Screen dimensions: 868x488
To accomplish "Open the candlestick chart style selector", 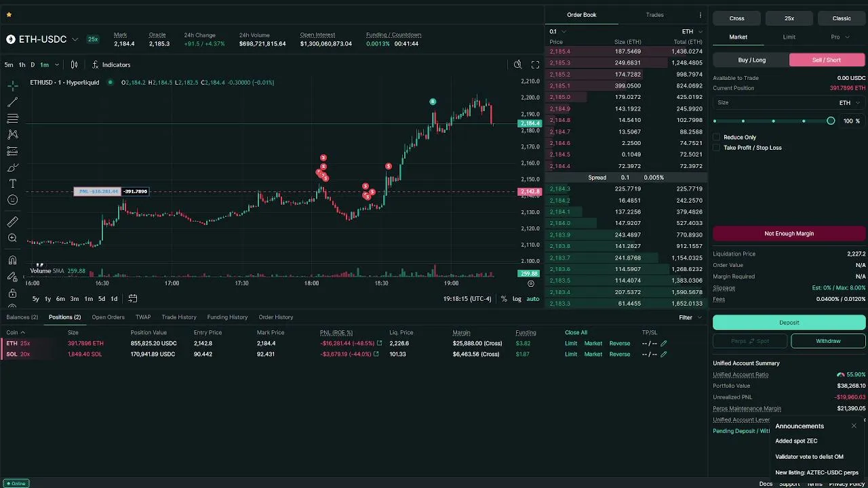I will tap(74, 64).
